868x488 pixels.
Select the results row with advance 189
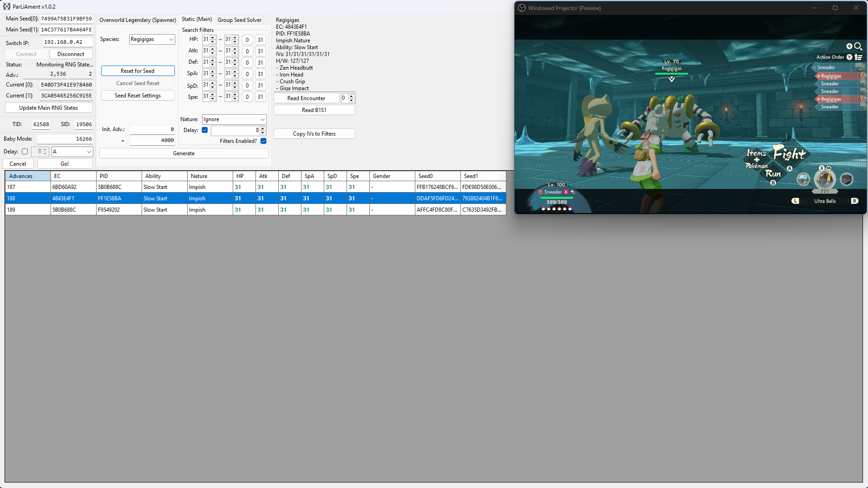tap(255, 210)
